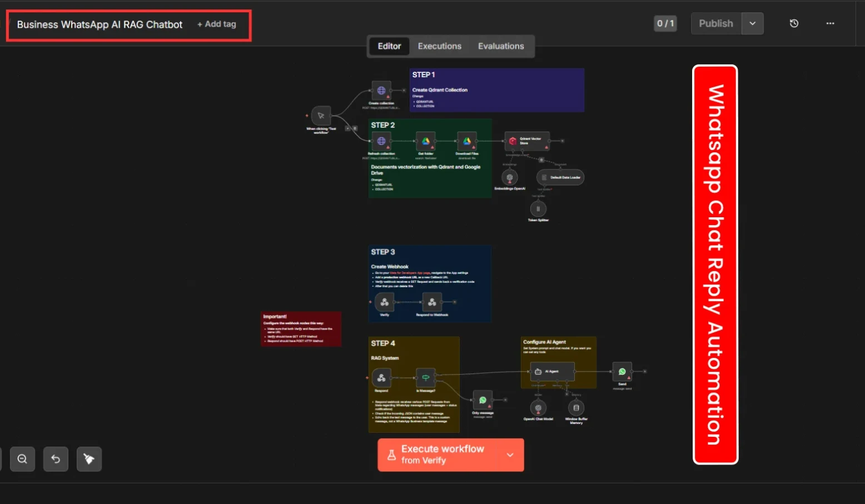
Task: Select the 'Is Message?' switch node
Action: [x=425, y=378]
